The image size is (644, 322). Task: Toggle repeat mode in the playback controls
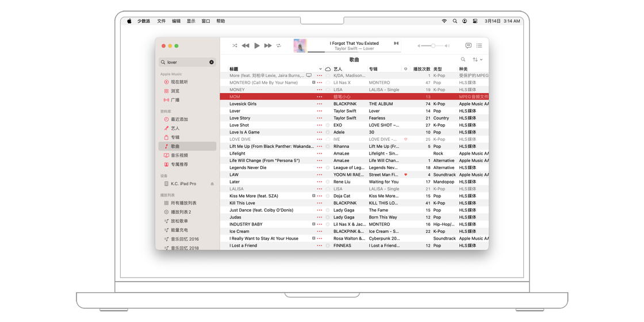point(279,45)
